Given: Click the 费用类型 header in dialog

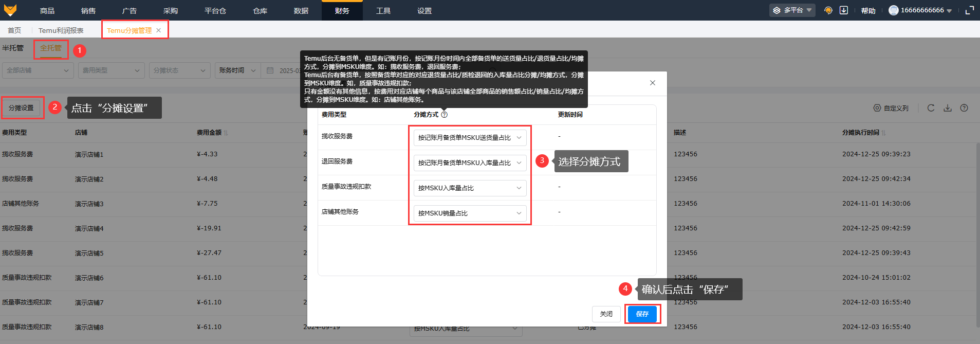Looking at the screenshot, I should pyautogui.click(x=334, y=115).
